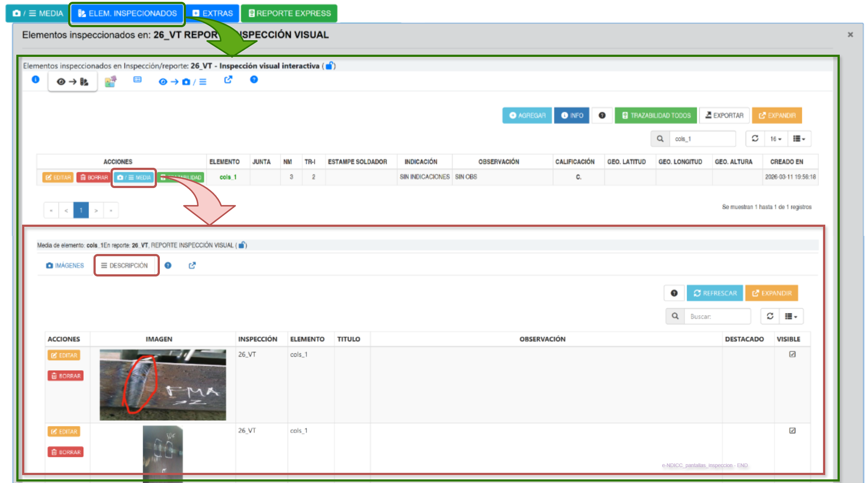Click the blue info icon in inspection toolbar
Image resolution: width=868 pixels, height=483 pixels.
point(36,79)
